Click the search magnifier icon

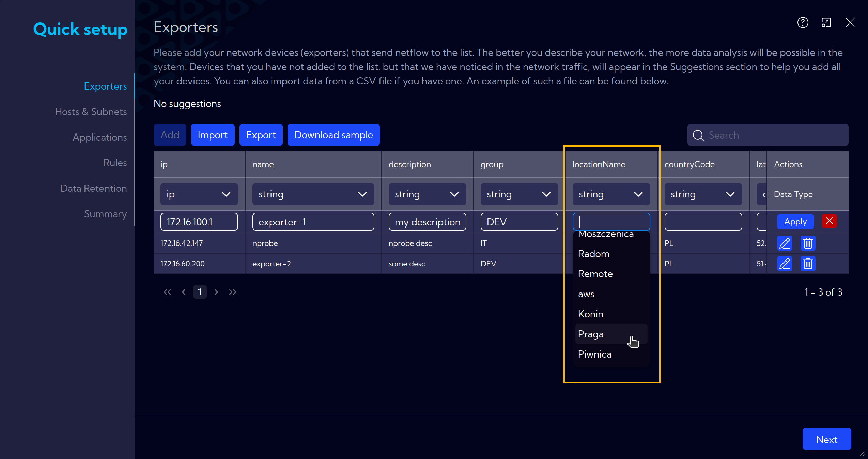coord(698,135)
